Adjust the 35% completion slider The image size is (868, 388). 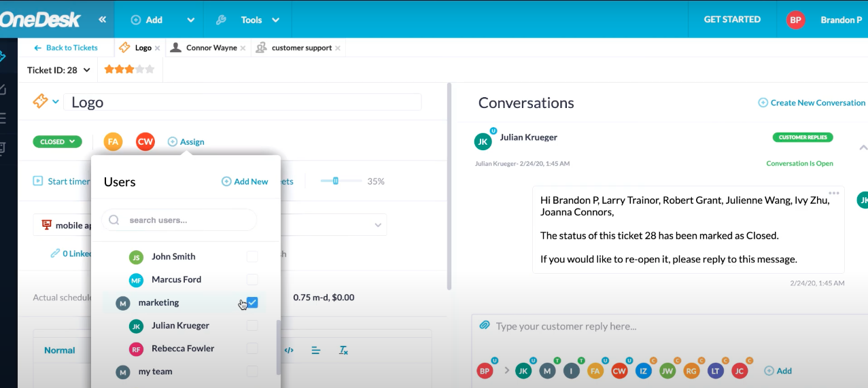[x=335, y=181]
